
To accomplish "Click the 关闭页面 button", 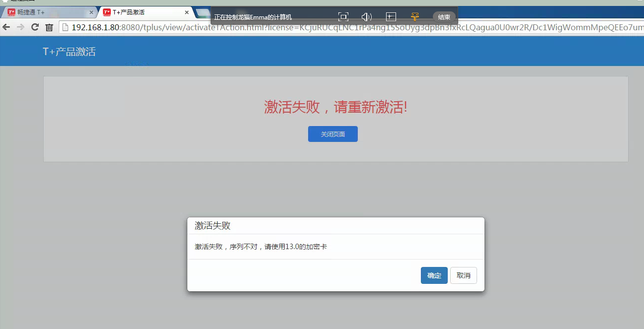I will [x=333, y=134].
